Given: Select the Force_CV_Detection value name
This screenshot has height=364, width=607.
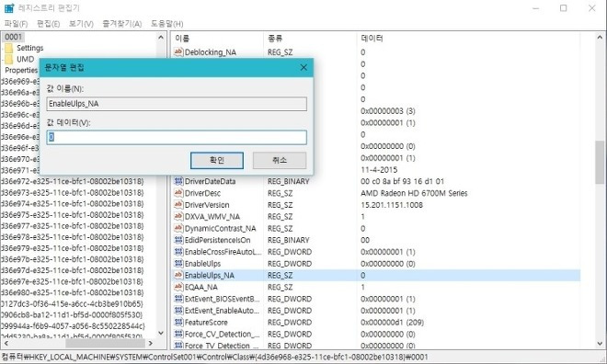Looking at the screenshot, I should click(222, 335).
